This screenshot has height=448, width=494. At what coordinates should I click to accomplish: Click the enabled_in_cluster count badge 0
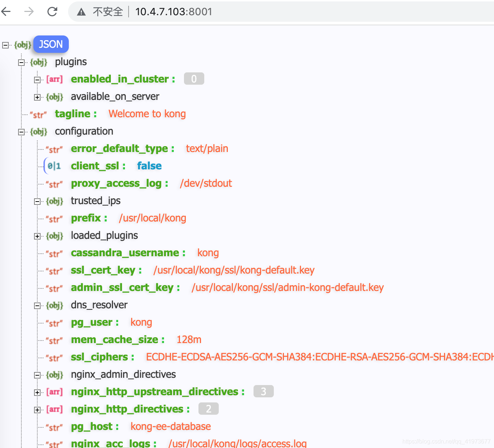click(194, 79)
